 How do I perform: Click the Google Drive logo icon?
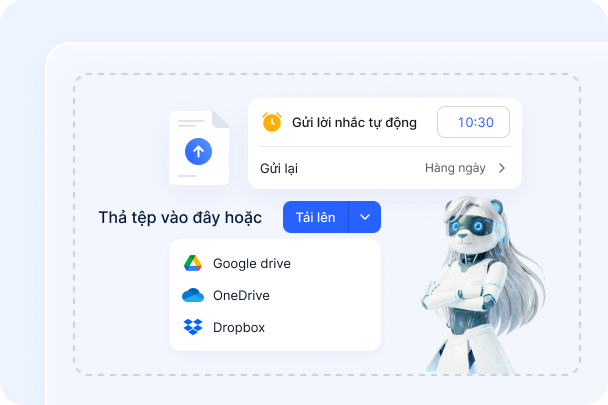pyautogui.click(x=193, y=263)
